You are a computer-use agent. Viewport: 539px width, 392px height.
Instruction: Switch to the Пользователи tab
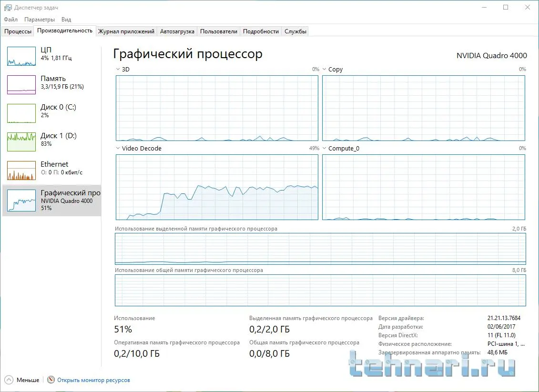[x=219, y=31]
